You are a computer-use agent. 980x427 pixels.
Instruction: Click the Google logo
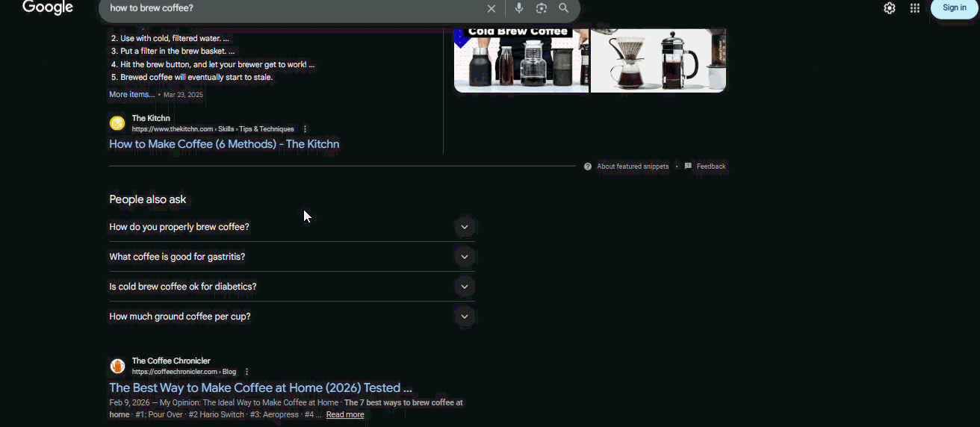pos(48,8)
